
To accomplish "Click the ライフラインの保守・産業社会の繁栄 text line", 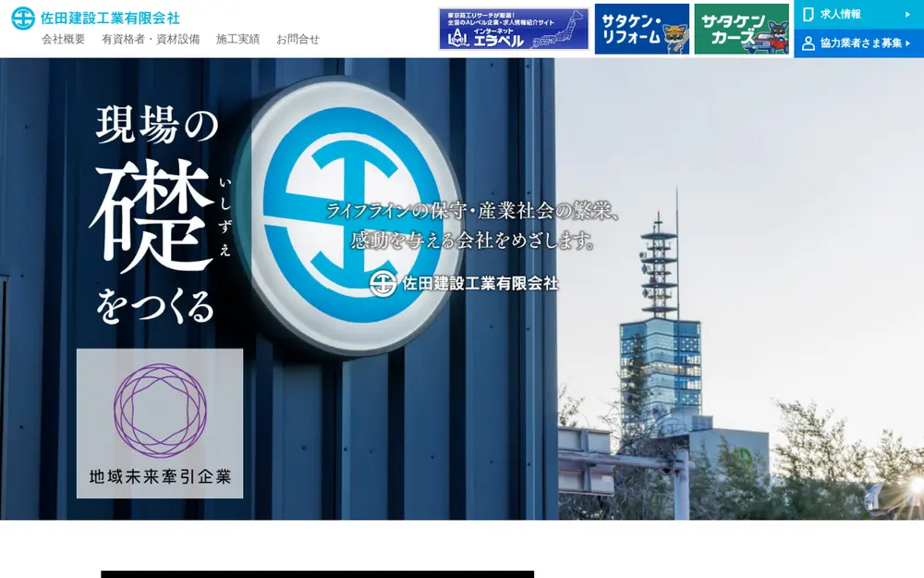I will 472,211.
